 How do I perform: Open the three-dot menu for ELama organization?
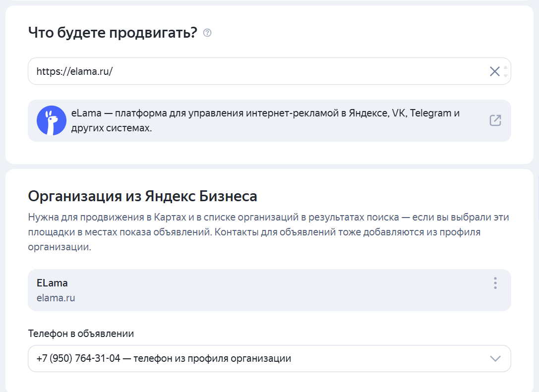pos(495,283)
